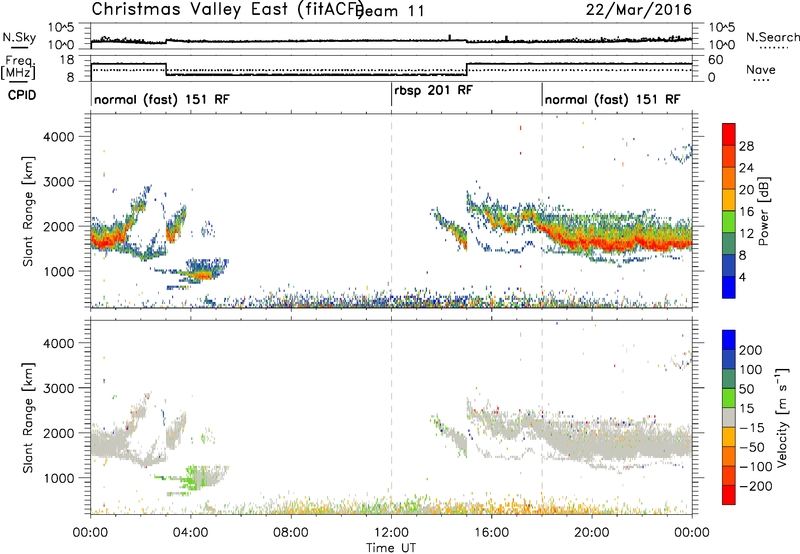Click the 'Freq. [MHz]' axis label
The height and width of the screenshot is (554, 800).
pos(18,68)
